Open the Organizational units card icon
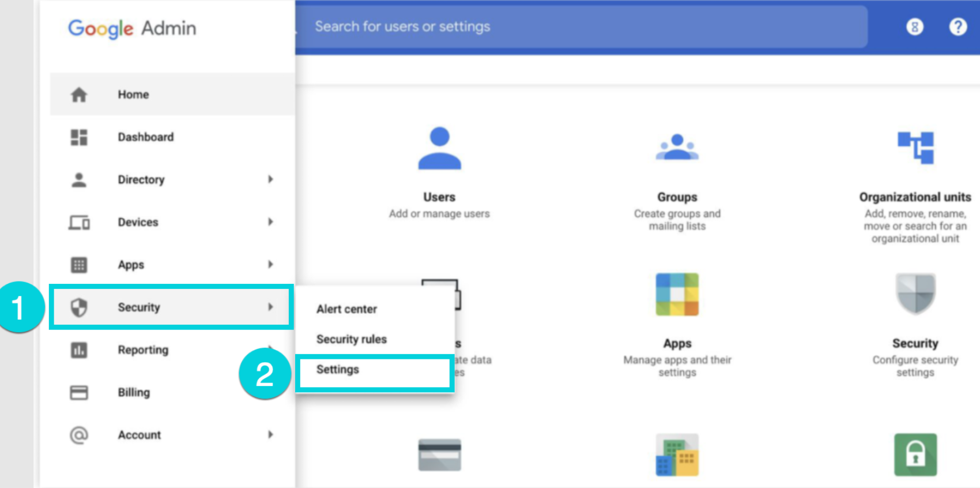This screenshot has width=980, height=488. click(x=915, y=148)
